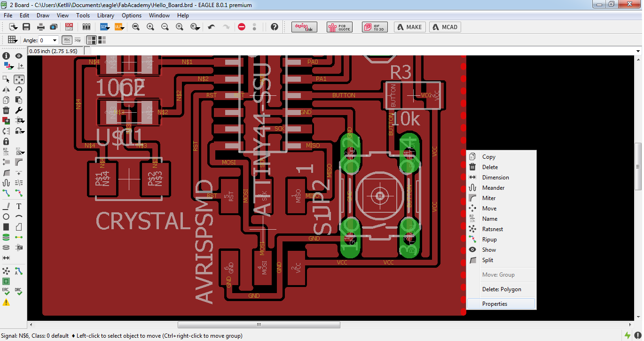Click the vertical scrollbar thumb

click(638, 166)
